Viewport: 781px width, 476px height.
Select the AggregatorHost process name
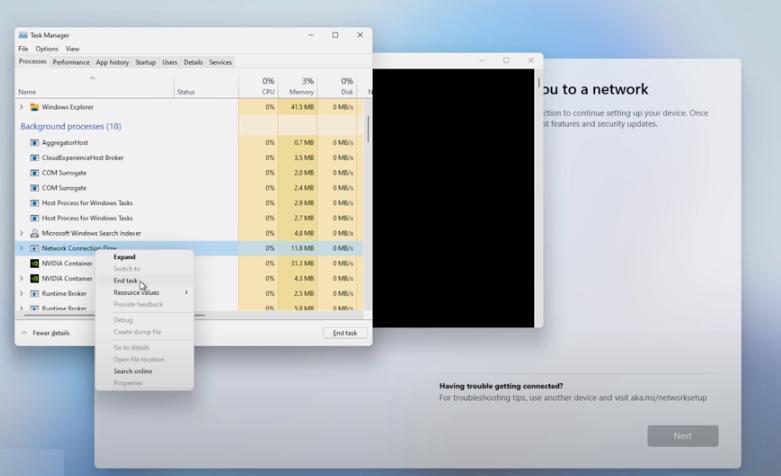[x=65, y=142]
